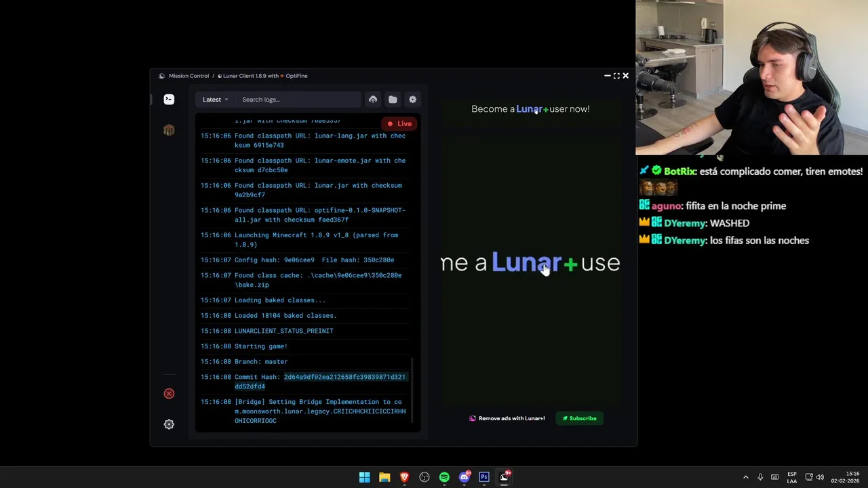868x488 pixels.
Task: Open network settings tray icon
Action: pos(809,477)
